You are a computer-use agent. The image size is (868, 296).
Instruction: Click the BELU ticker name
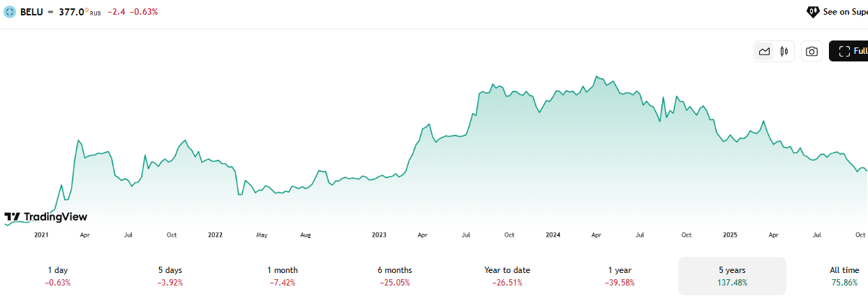[x=29, y=12]
